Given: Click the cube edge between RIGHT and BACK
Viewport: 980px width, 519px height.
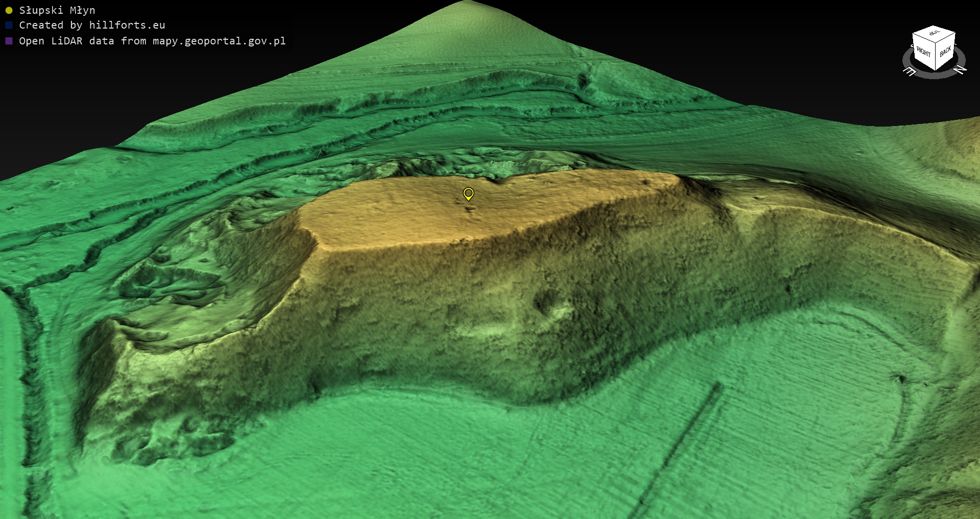Looking at the screenshot, I should pos(935,56).
